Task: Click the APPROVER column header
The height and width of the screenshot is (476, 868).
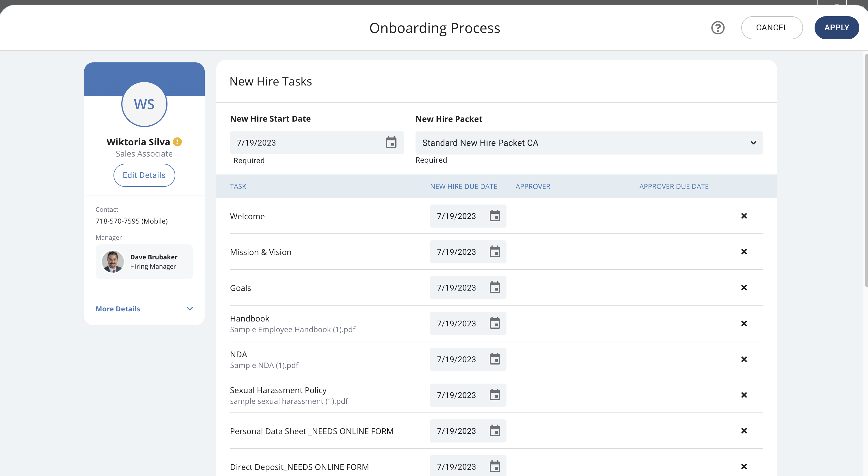Action: coord(532,186)
